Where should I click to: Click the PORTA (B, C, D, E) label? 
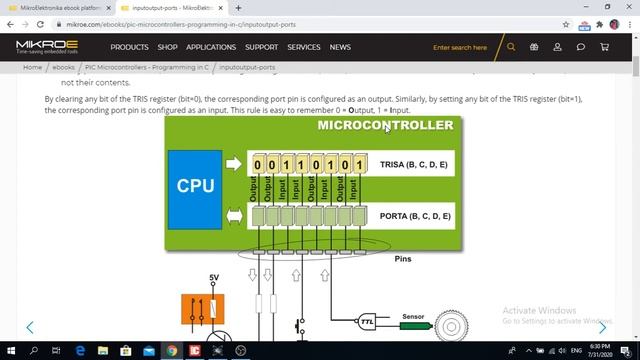415,216
